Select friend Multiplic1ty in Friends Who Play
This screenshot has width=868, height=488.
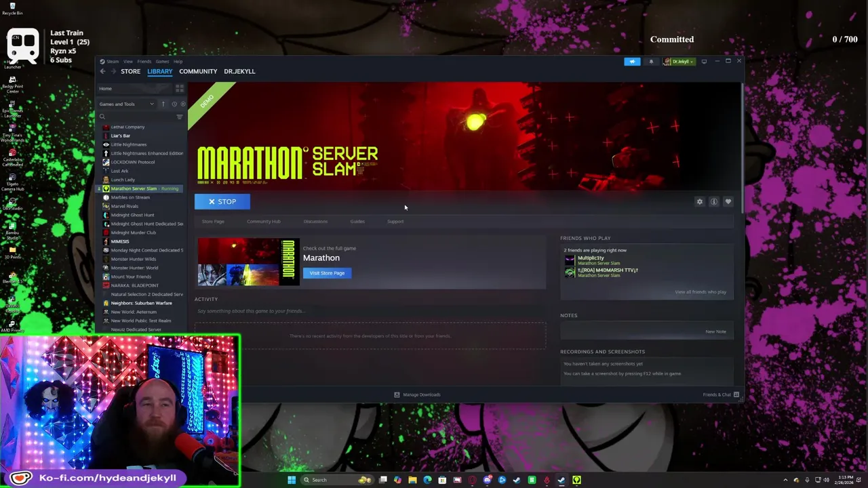tap(591, 258)
